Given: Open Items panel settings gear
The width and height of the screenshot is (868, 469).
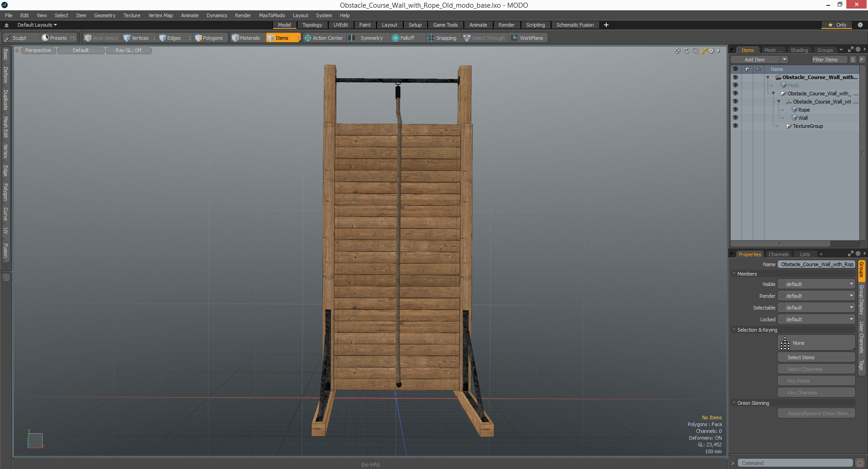Looking at the screenshot, I should coord(858,50).
